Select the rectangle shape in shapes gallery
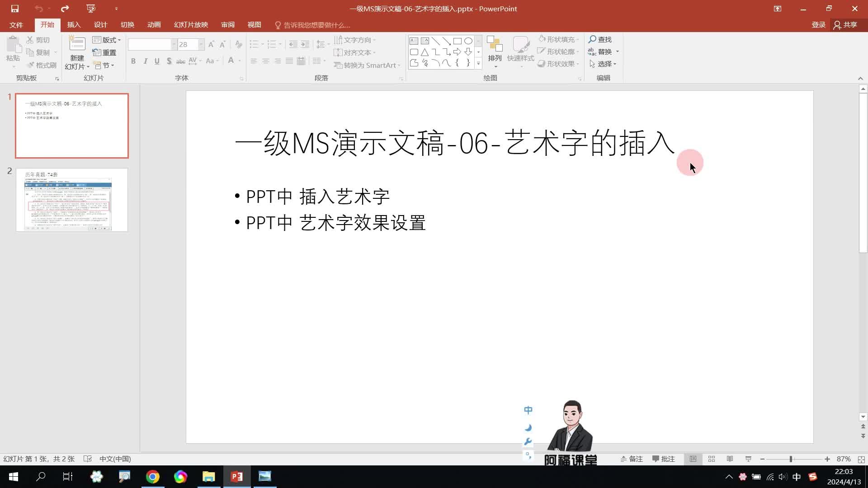868x488 pixels. [458, 41]
